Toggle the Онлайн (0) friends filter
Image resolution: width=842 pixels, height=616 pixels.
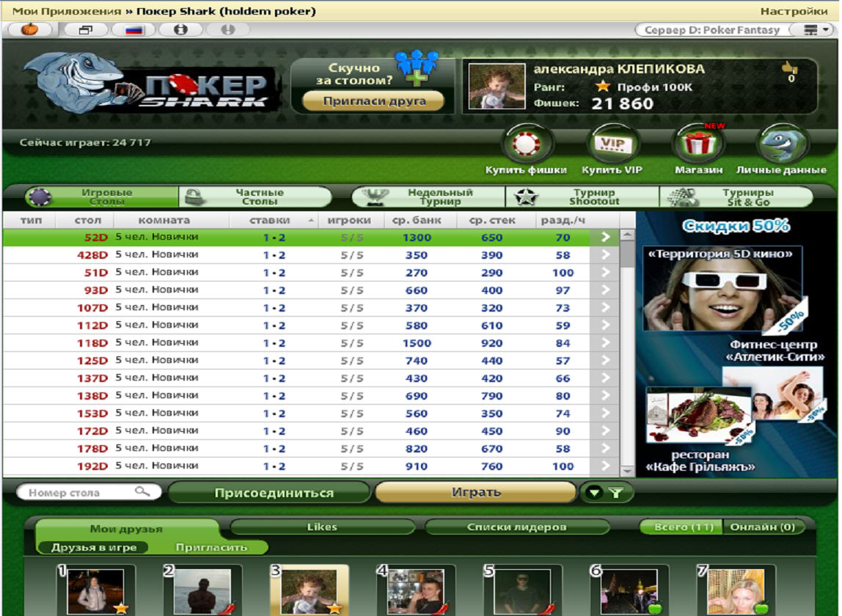(762, 527)
